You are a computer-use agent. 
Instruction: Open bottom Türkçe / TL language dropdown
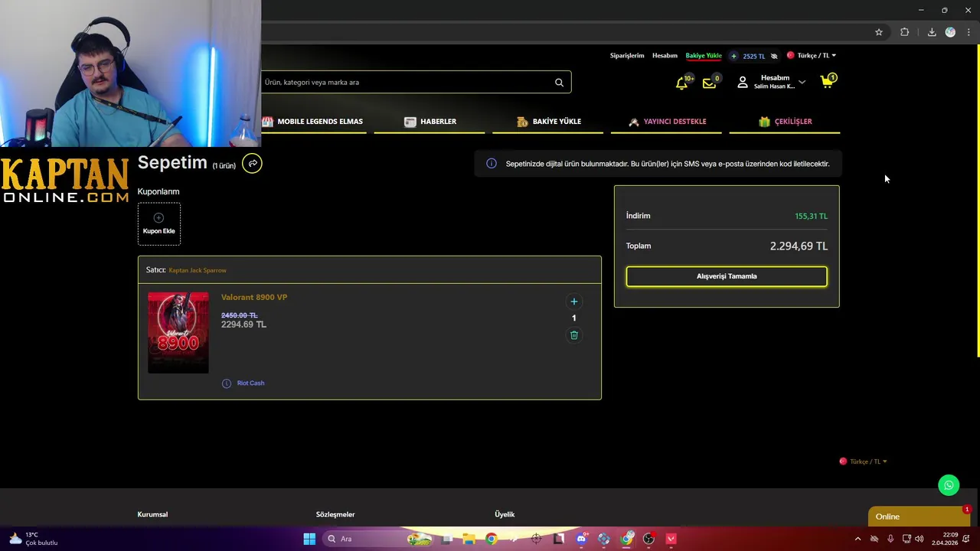pyautogui.click(x=864, y=461)
